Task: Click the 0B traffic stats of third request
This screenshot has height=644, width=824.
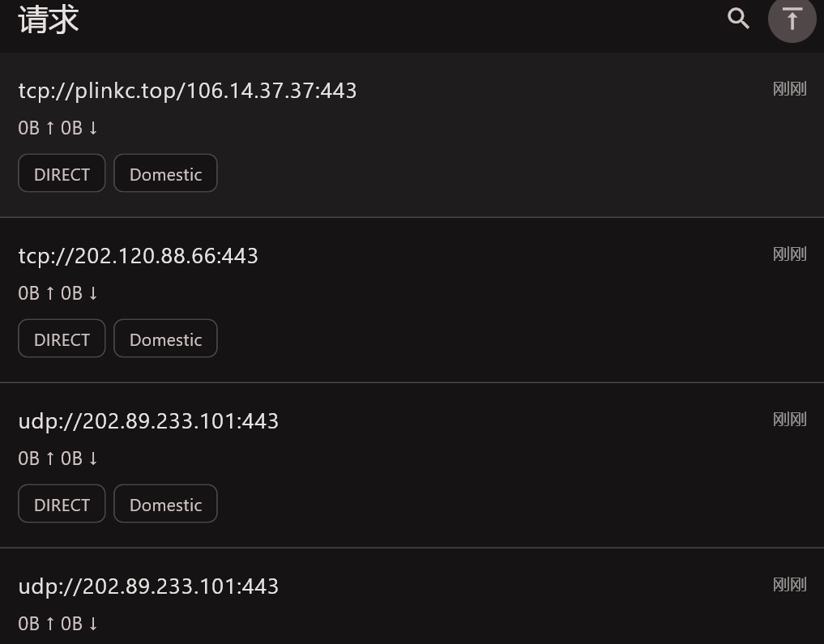Action: point(58,458)
